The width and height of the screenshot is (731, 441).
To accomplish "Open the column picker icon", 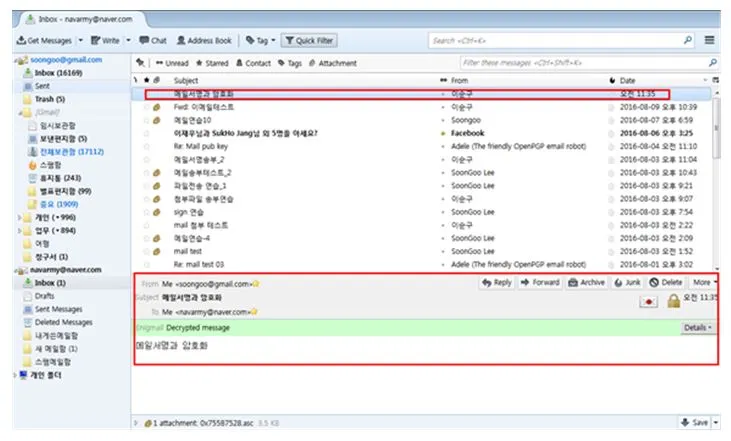I will 716,80.
